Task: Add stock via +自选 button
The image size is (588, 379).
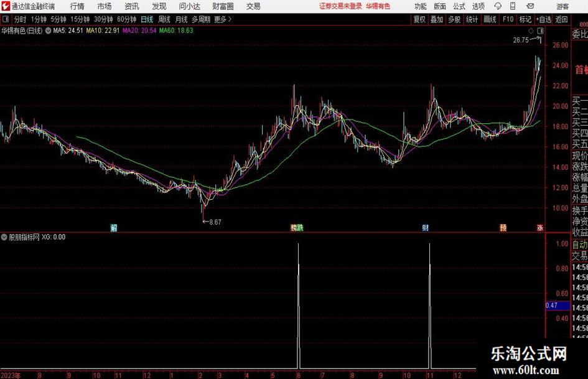Action: click(x=544, y=19)
